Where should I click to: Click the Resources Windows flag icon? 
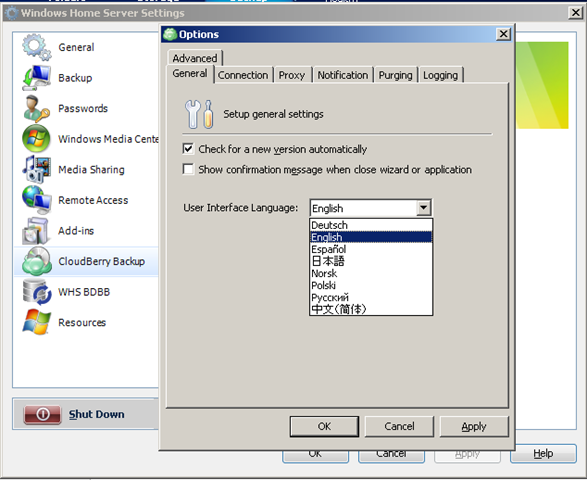pos(36,322)
